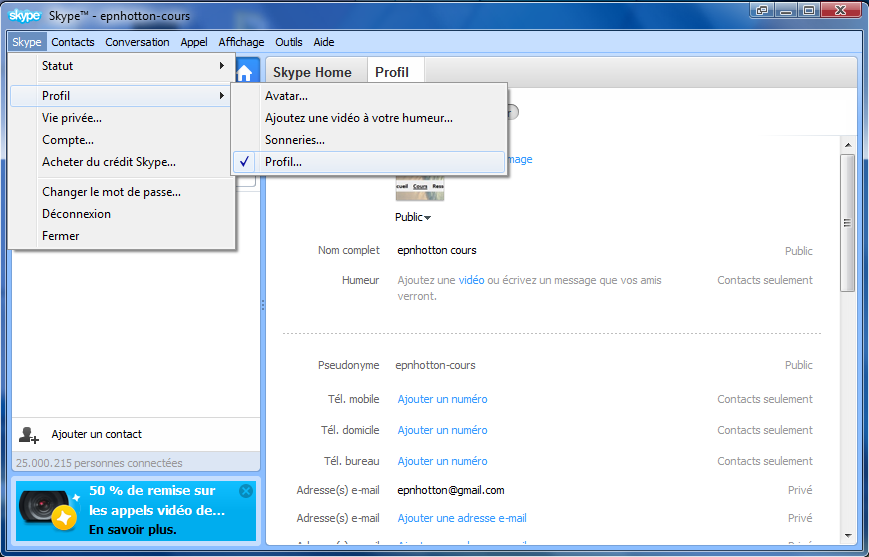Choose Fermer from the Skype menu
Image resolution: width=869 pixels, height=557 pixels.
[121, 236]
